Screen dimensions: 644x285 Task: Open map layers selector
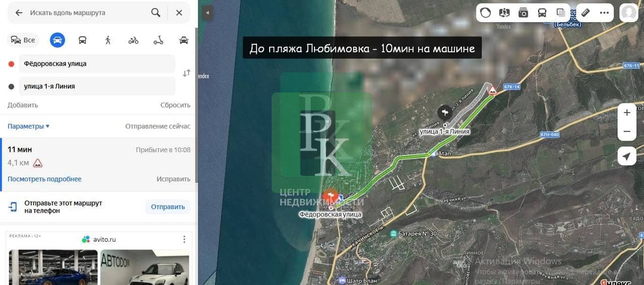[561, 13]
